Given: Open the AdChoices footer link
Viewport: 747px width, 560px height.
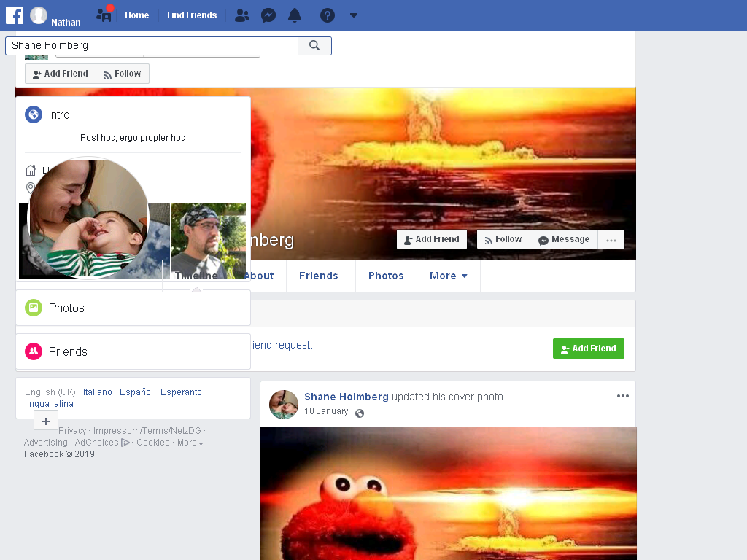Looking at the screenshot, I should [97, 443].
